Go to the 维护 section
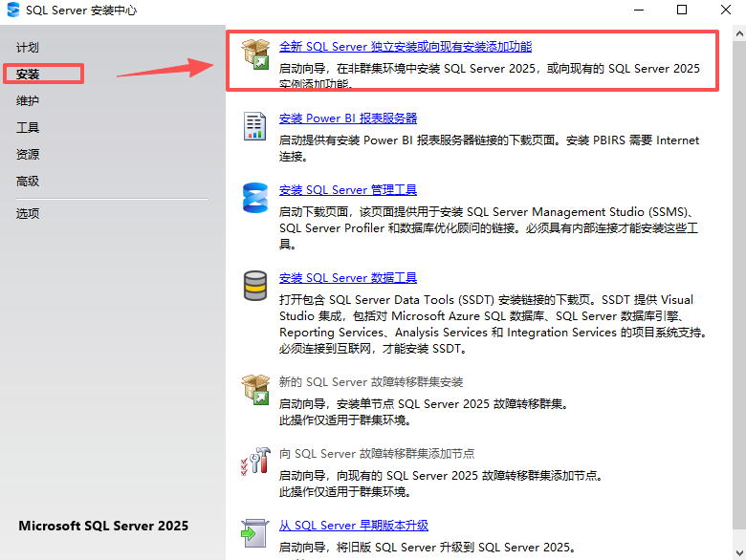Screen dimensions: 746x560 28,100
